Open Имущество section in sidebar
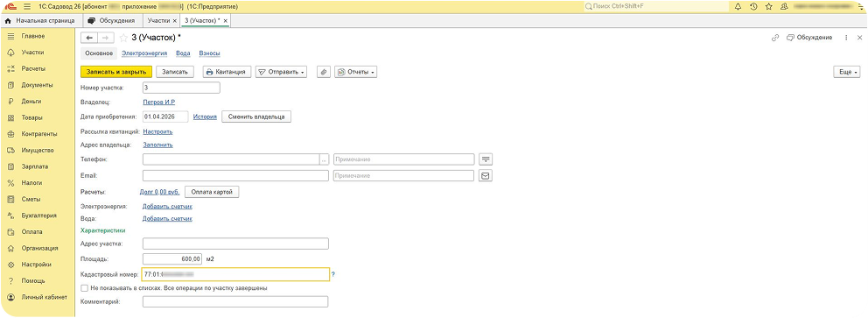The height and width of the screenshot is (318, 868). (x=37, y=150)
